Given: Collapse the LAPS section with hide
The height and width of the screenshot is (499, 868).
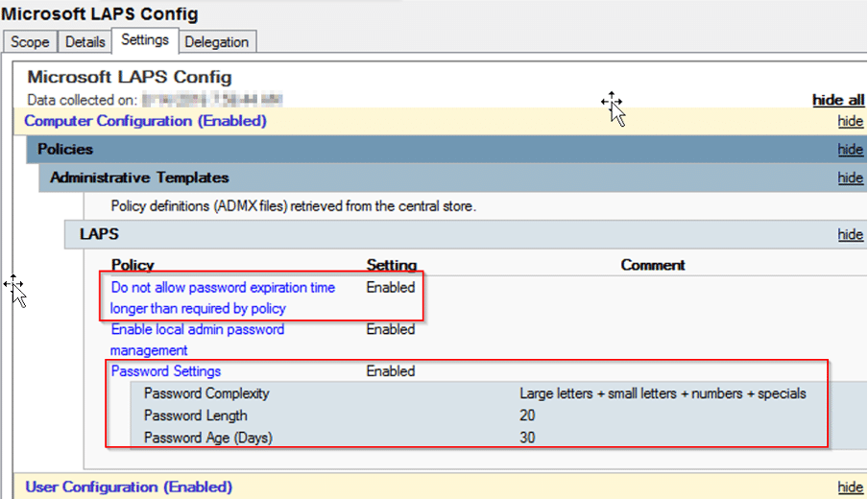Looking at the screenshot, I should click(850, 235).
